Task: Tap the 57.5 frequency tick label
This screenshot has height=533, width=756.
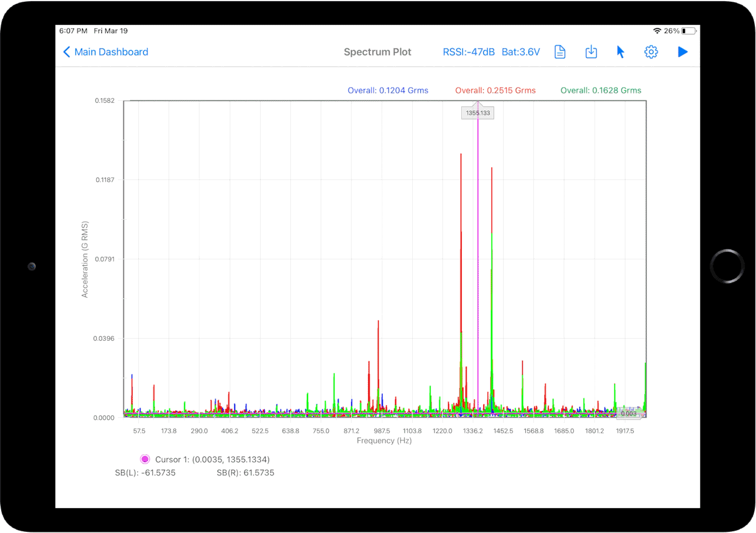Action: pos(139,431)
